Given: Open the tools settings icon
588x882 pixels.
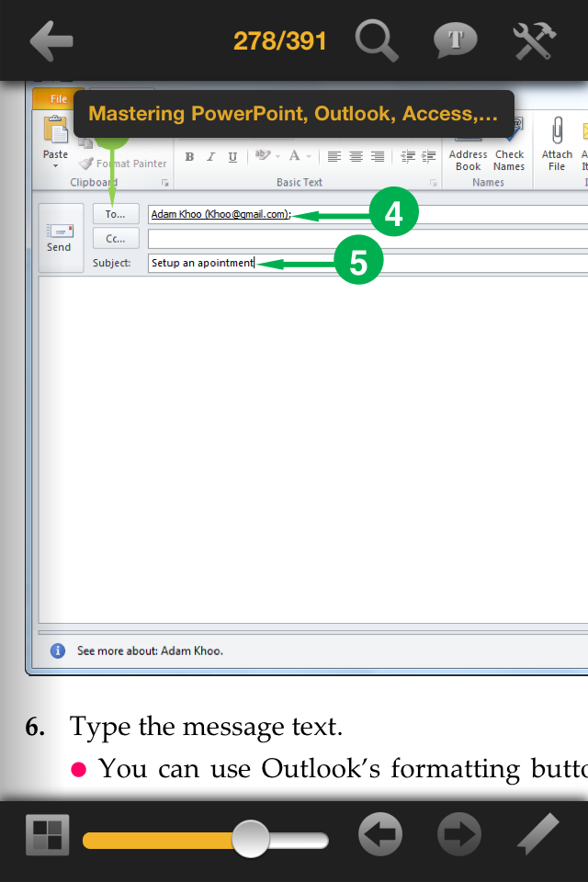Looking at the screenshot, I should coord(534,40).
